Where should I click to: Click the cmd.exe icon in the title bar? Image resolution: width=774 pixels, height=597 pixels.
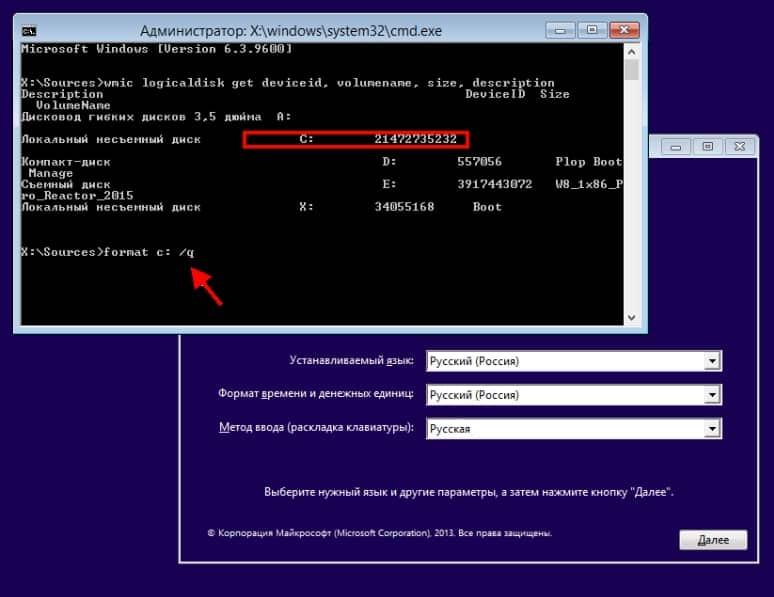(29, 31)
